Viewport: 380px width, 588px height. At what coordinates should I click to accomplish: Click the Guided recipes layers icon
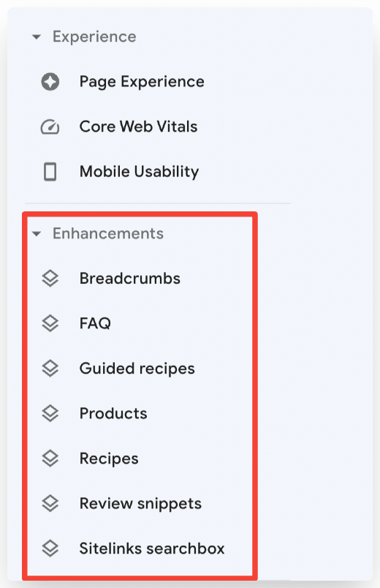click(50, 369)
